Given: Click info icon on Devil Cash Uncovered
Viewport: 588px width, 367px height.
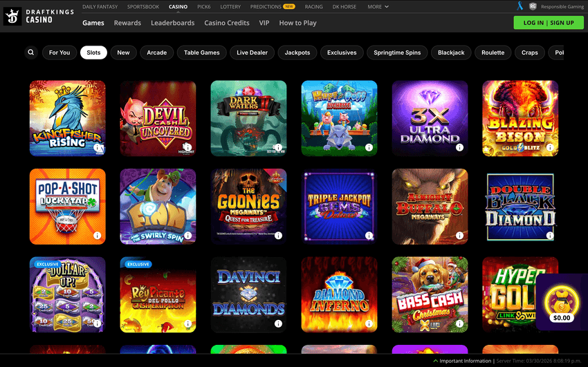Looking at the screenshot, I should click(x=188, y=147).
